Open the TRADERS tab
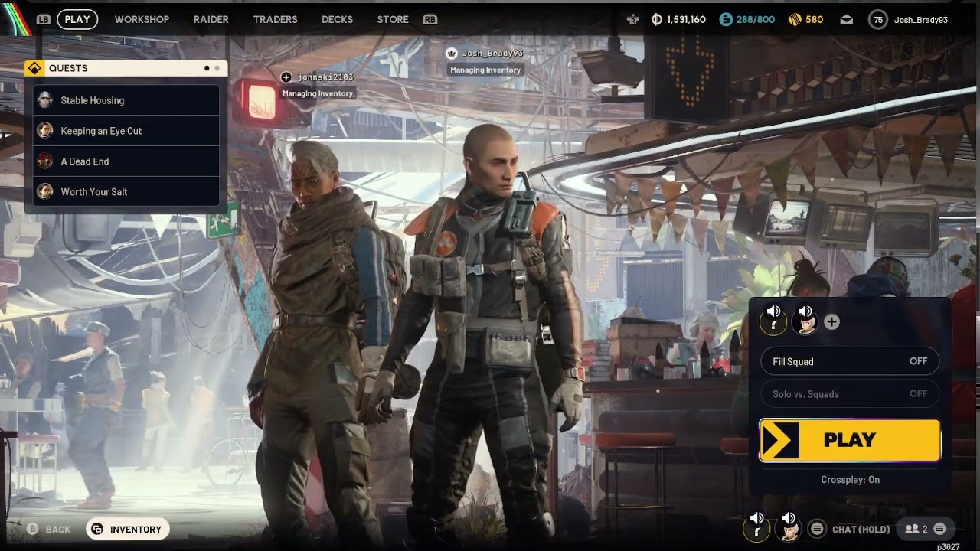 275,20
